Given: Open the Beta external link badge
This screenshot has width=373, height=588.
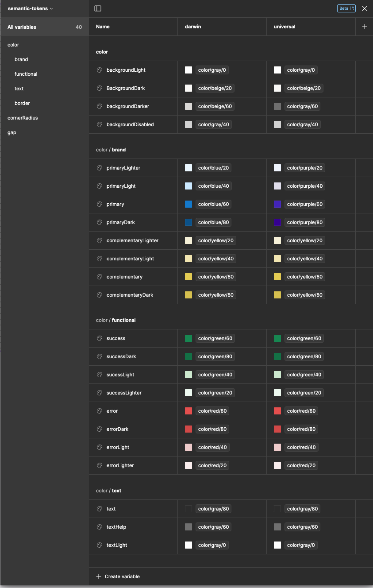Looking at the screenshot, I should (346, 8).
